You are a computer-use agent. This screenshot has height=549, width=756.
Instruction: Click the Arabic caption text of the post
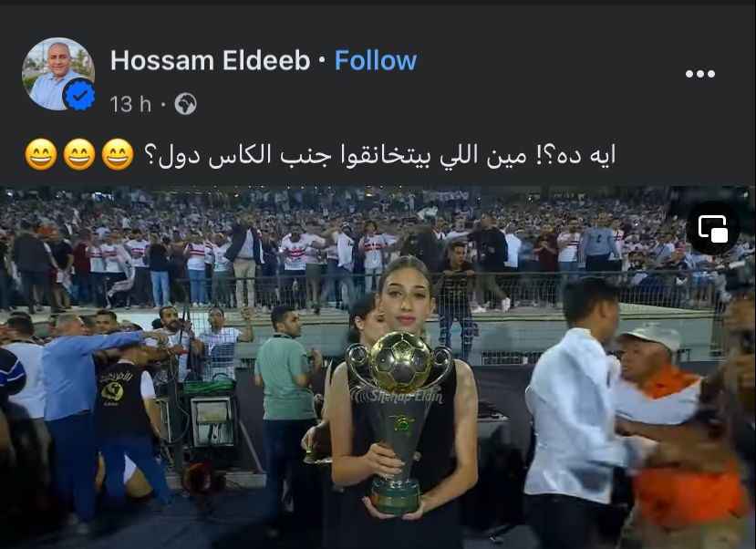tap(380, 155)
